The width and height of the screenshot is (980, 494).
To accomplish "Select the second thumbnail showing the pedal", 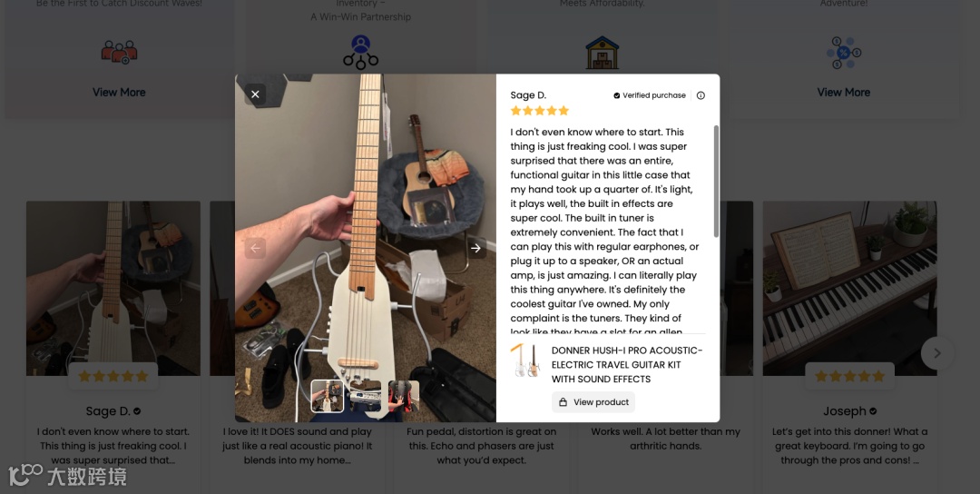I will 366,396.
